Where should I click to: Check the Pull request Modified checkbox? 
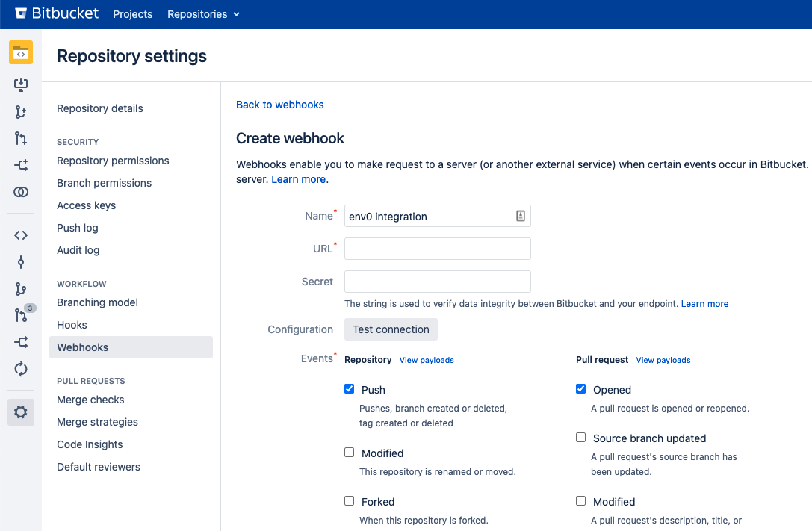[x=581, y=501]
